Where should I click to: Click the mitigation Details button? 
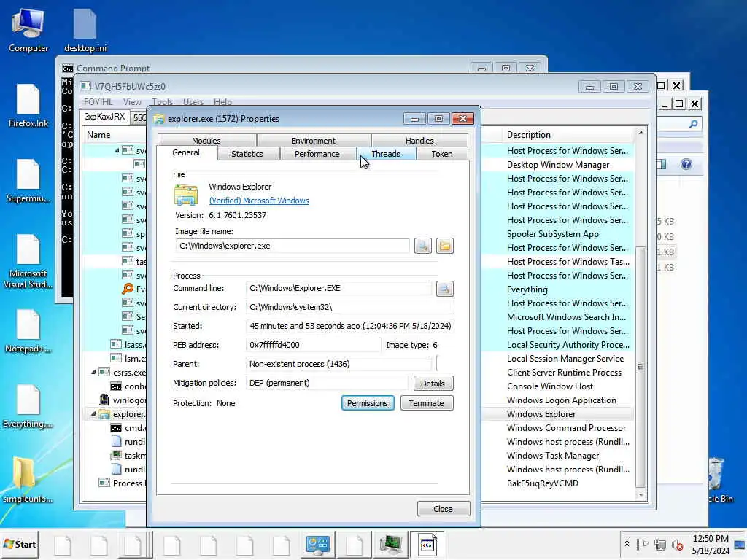(433, 384)
